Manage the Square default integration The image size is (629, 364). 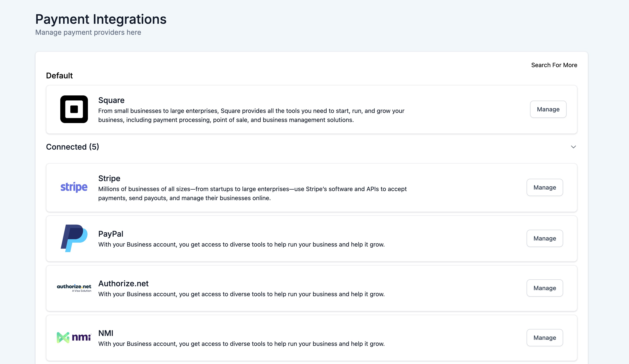pyautogui.click(x=548, y=109)
